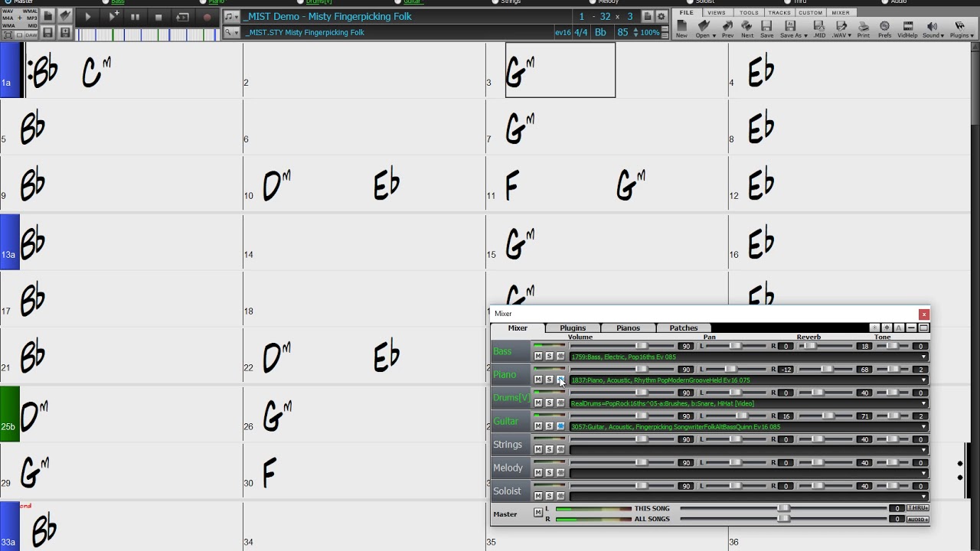Open the Plugins tab in Mixer window
The image size is (980, 551).
(573, 328)
